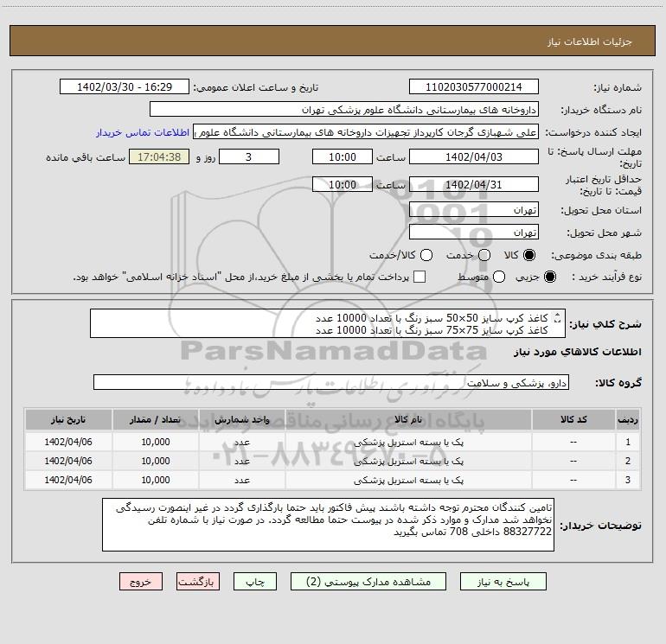Select the متوسط purchase type radio

(499, 277)
